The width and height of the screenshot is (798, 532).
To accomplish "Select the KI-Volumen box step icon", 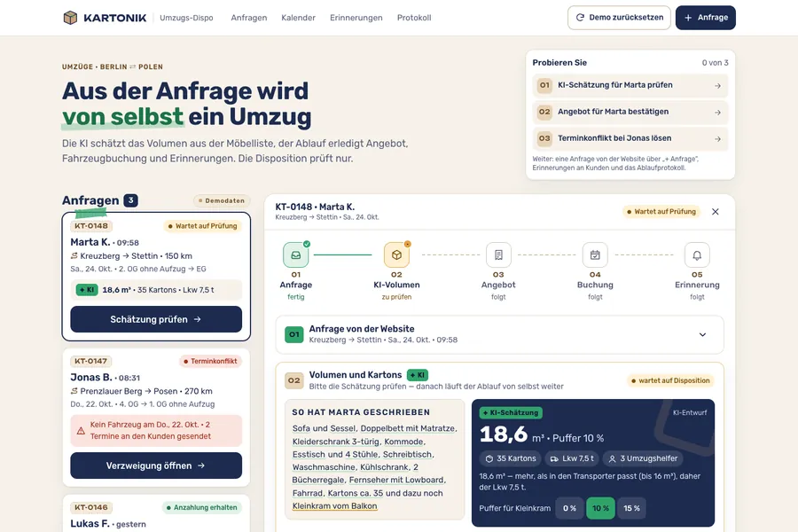I will pyautogui.click(x=396, y=255).
